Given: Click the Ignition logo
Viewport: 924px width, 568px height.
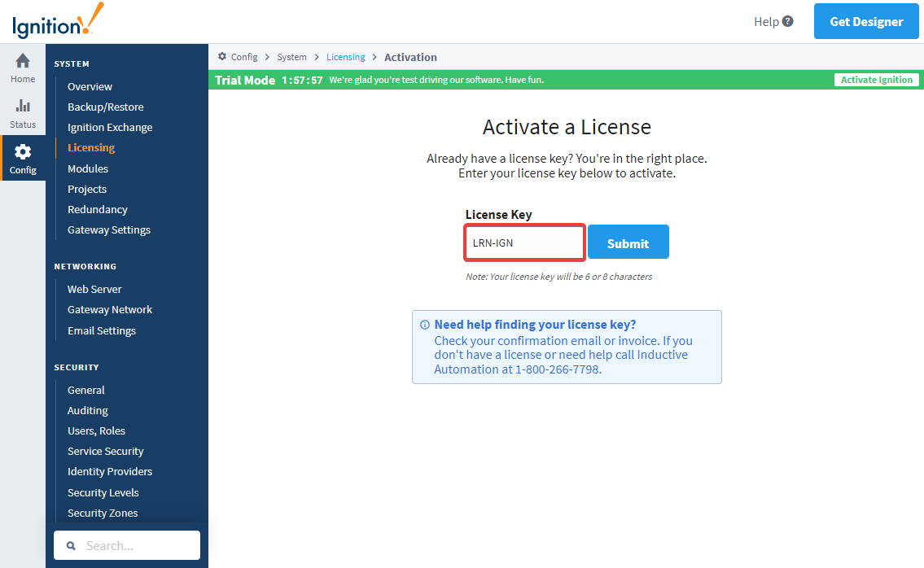Looking at the screenshot, I should tap(58, 21).
